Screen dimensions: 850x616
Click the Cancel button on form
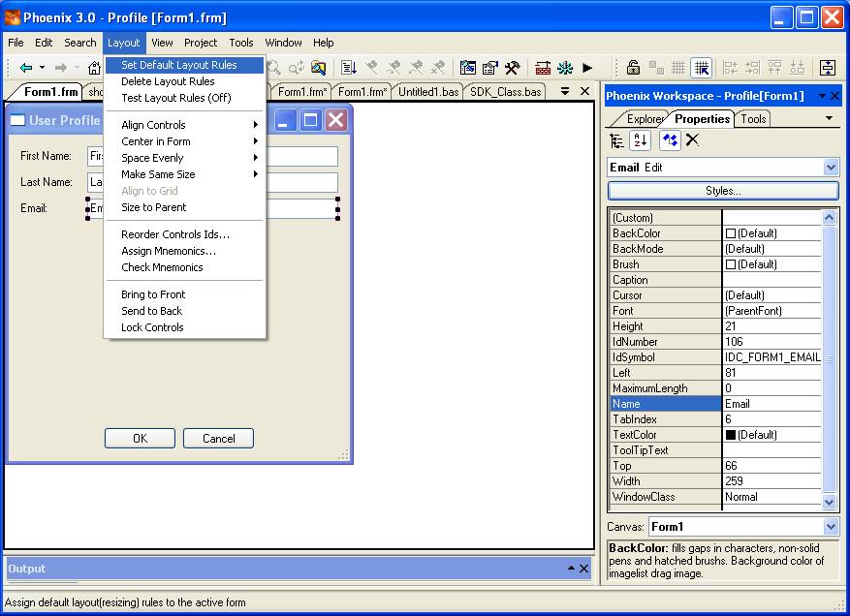click(x=218, y=439)
